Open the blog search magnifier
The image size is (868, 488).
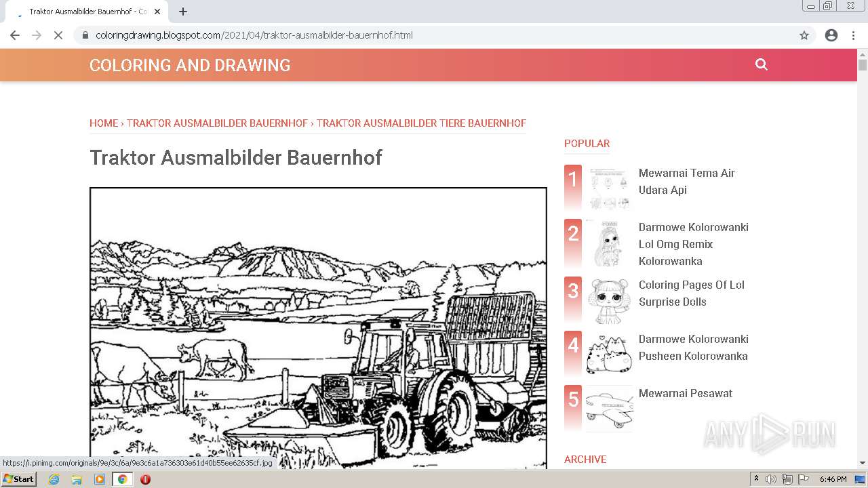coord(762,64)
